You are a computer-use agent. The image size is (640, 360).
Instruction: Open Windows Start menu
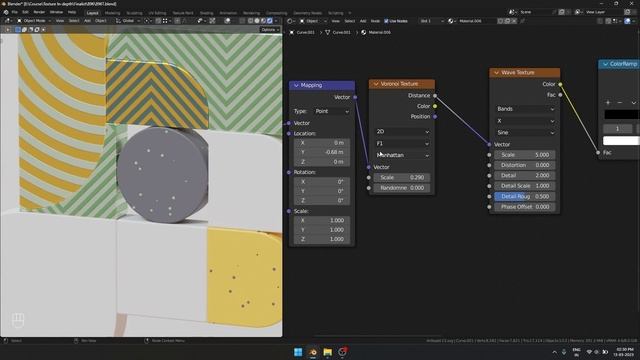point(298,352)
